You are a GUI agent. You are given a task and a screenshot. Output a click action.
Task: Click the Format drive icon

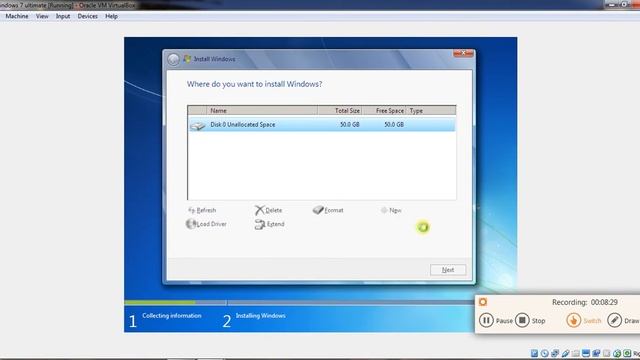tap(318, 210)
